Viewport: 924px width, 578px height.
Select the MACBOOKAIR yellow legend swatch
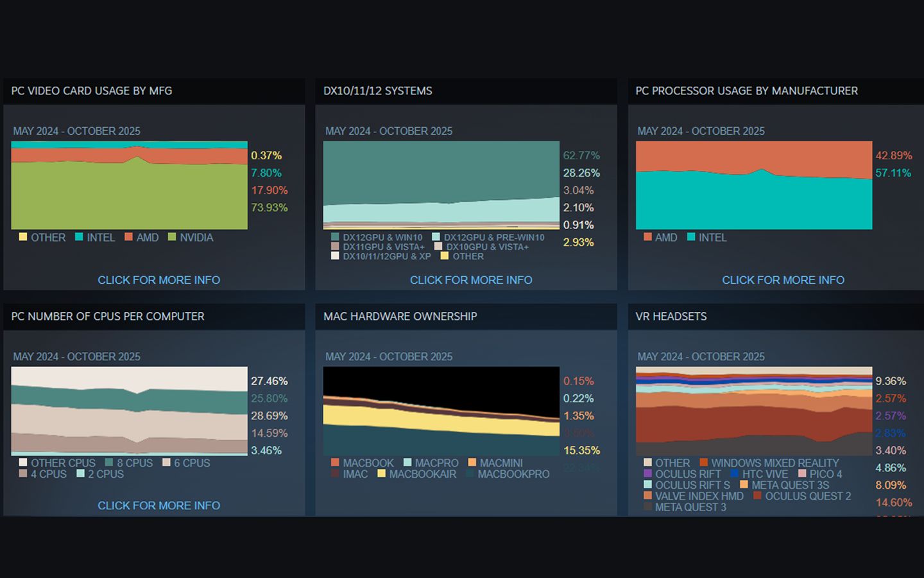coord(381,474)
